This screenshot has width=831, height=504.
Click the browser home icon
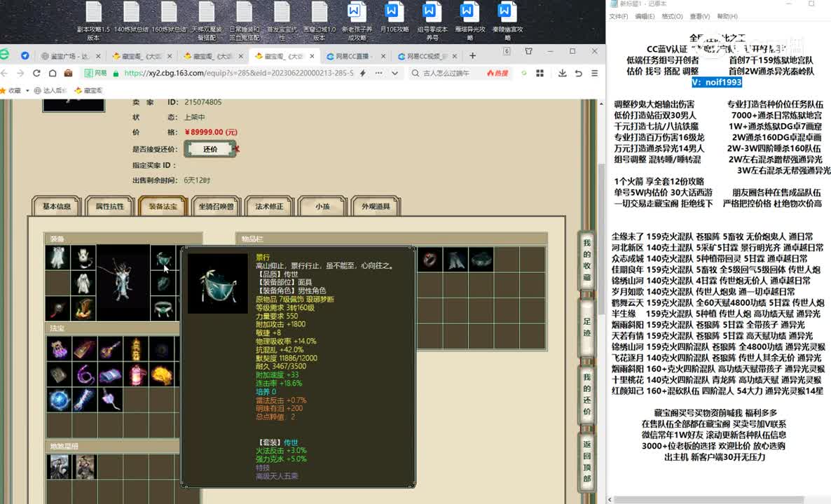(x=51, y=73)
